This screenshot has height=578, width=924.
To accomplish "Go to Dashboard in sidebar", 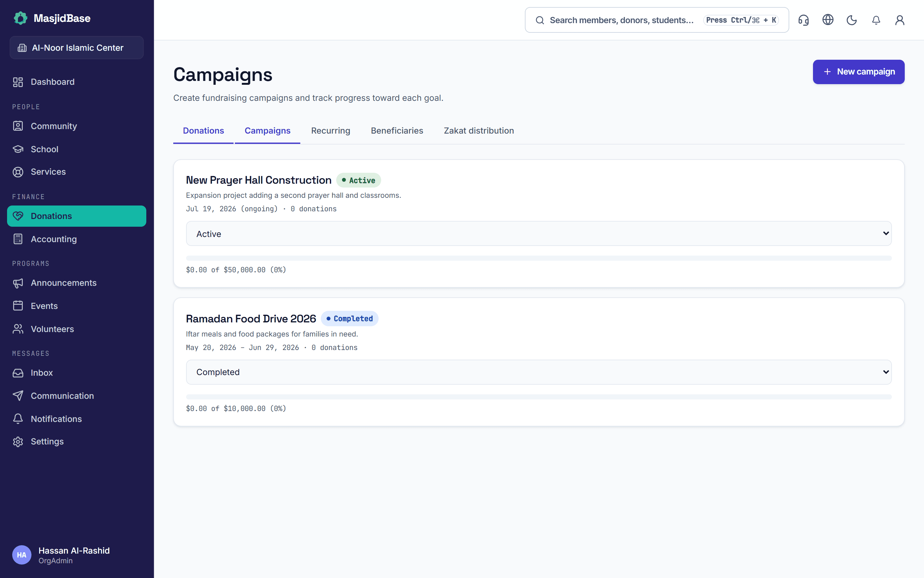I will (76, 82).
